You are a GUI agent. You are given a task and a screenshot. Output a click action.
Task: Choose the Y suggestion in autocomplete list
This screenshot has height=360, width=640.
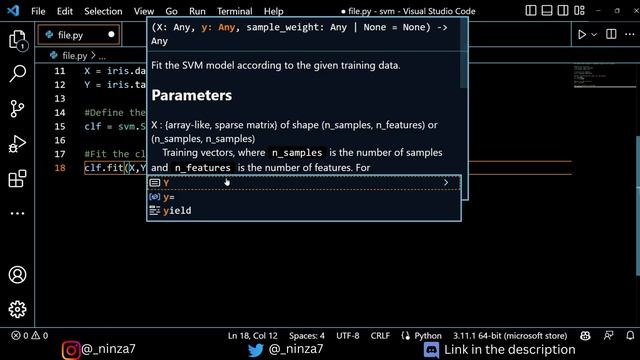point(304,183)
